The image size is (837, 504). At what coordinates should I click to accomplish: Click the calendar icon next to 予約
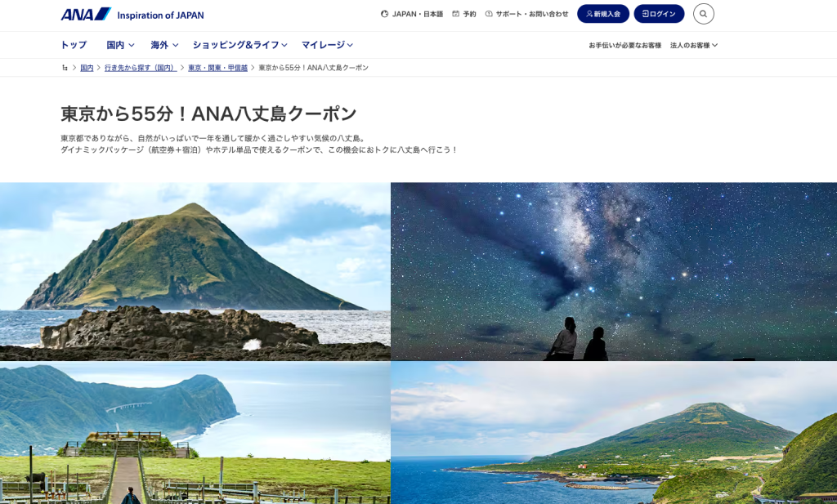[x=455, y=14]
